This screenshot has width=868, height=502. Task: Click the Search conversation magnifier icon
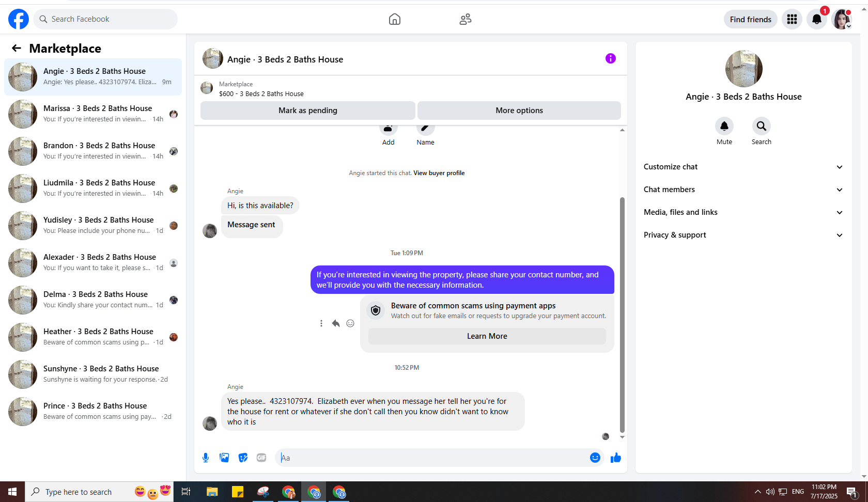point(762,126)
